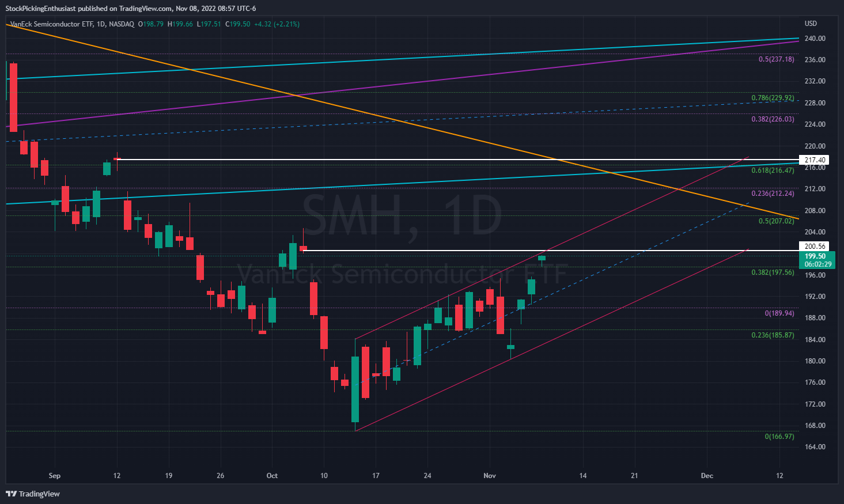The height and width of the screenshot is (504, 844).
Task: Click the 06:02:29 bar countdown timer
Action: point(817,264)
